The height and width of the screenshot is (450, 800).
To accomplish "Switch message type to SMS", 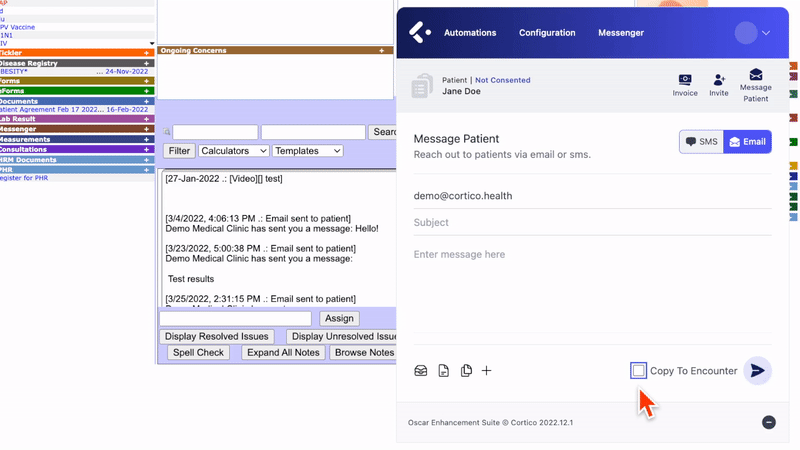I will pyautogui.click(x=701, y=142).
